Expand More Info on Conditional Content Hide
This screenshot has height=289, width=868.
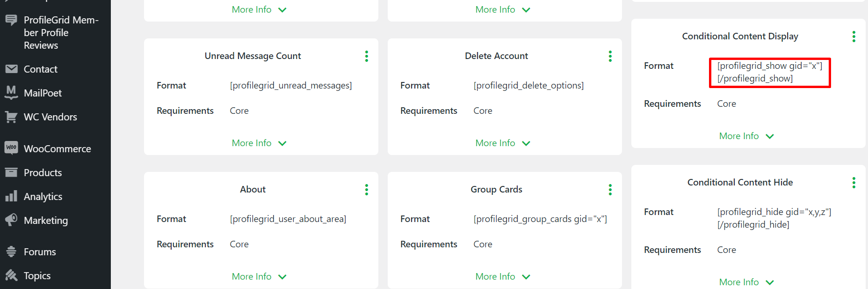(x=746, y=282)
